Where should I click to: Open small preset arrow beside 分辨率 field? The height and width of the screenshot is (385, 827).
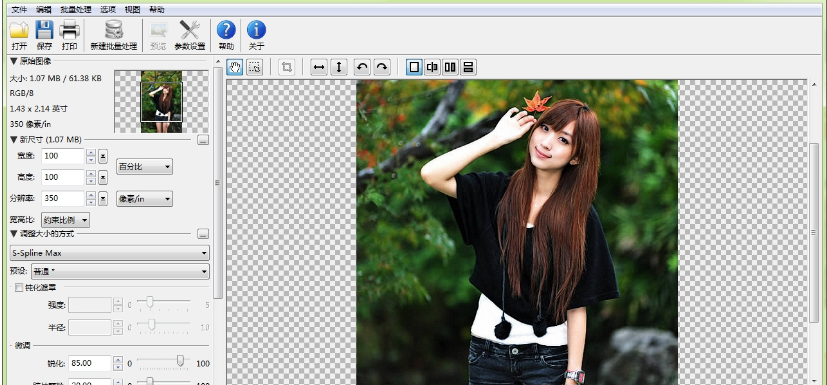pyautogui.click(x=103, y=198)
